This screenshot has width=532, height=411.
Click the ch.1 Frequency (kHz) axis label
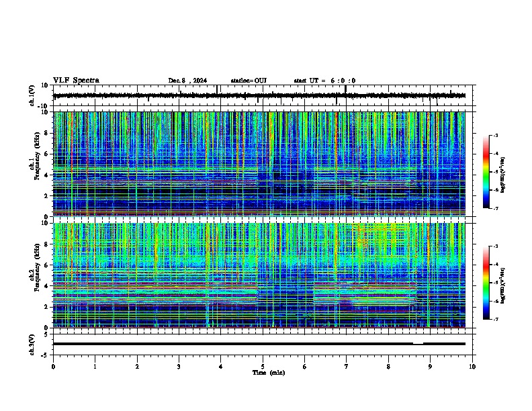coord(37,156)
